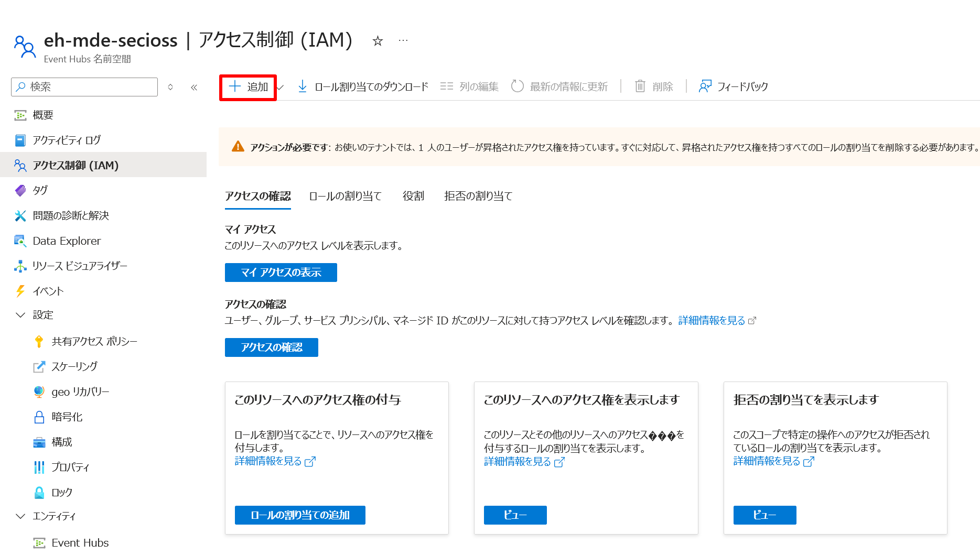Screen dimensions: 980x555
Task: Click the 問題の診断と解決 wrench icon
Action: (x=20, y=216)
